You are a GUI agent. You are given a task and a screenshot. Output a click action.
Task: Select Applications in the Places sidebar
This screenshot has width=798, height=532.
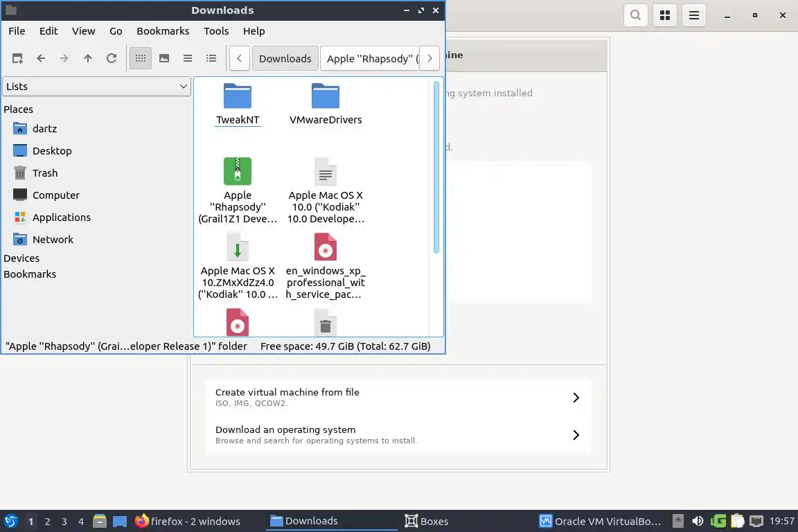pyautogui.click(x=62, y=218)
